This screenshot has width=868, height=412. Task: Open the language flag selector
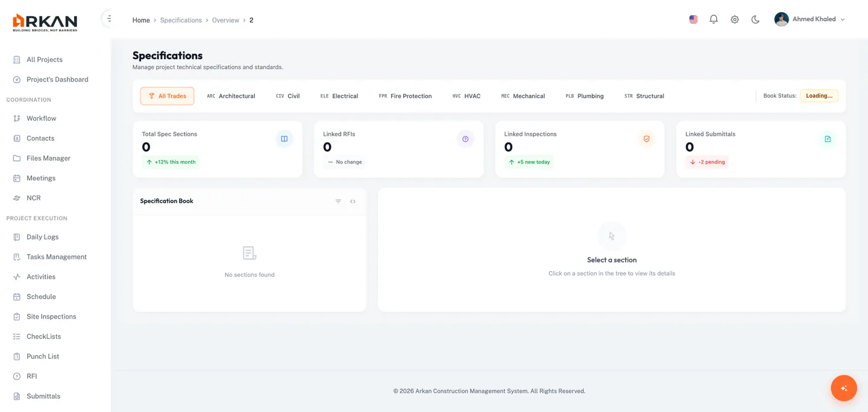(x=693, y=19)
